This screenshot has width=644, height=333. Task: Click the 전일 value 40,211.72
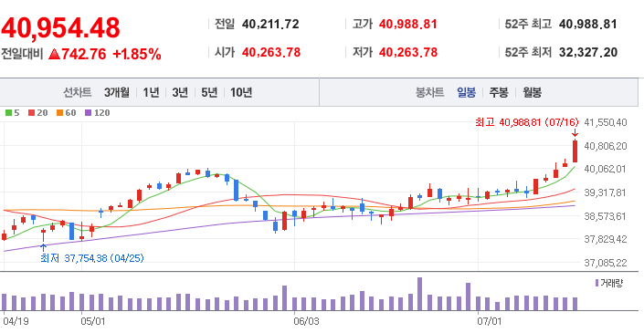coord(270,25)
